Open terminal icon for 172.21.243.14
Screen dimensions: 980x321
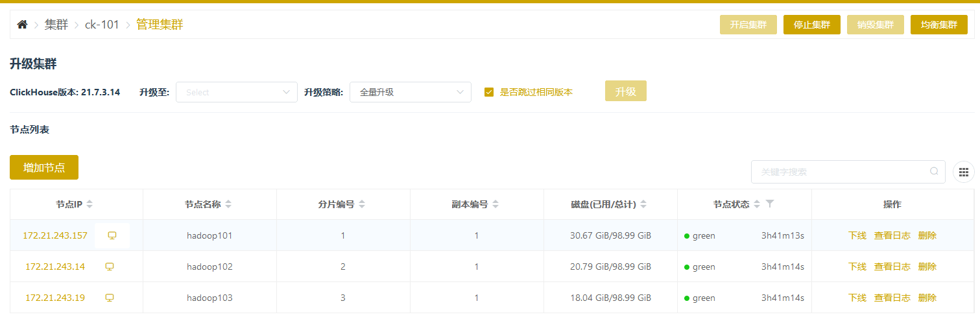[110, 267]
